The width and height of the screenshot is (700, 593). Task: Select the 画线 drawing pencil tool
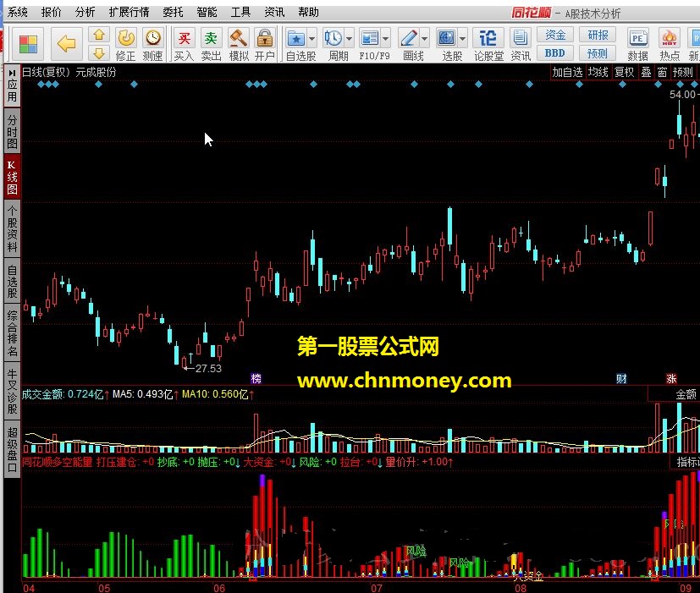pyautogui.click(x=409, y=38)
